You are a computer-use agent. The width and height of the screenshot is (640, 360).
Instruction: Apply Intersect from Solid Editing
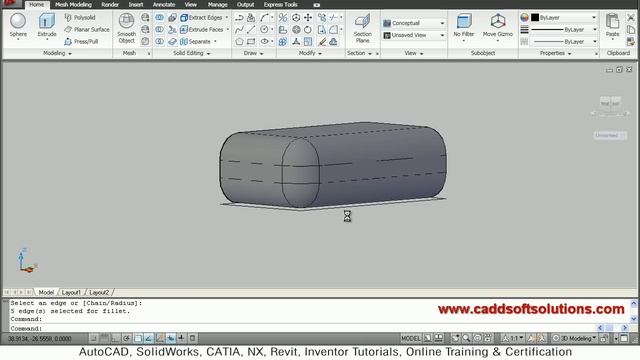[160, 41]
